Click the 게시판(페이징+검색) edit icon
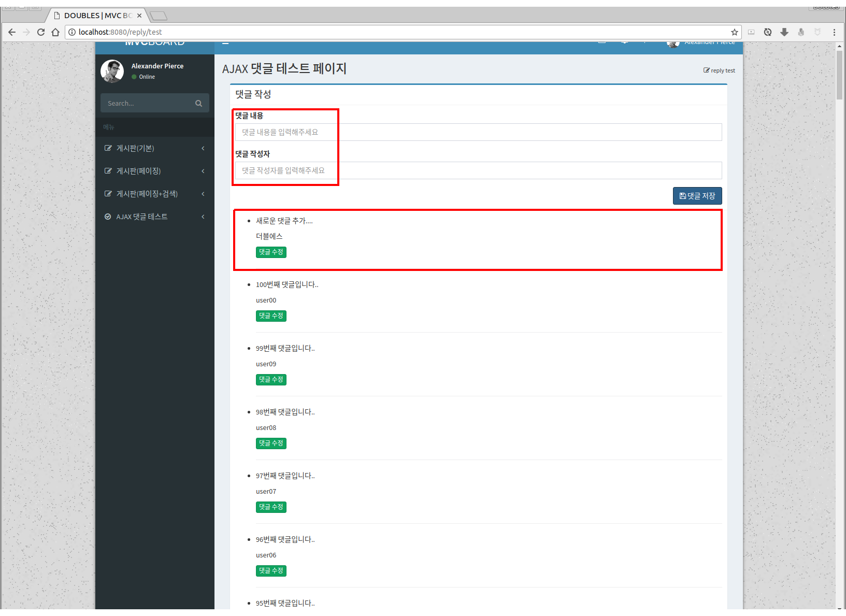Viewport: 846px width, 616px height. tap(108, 194)
